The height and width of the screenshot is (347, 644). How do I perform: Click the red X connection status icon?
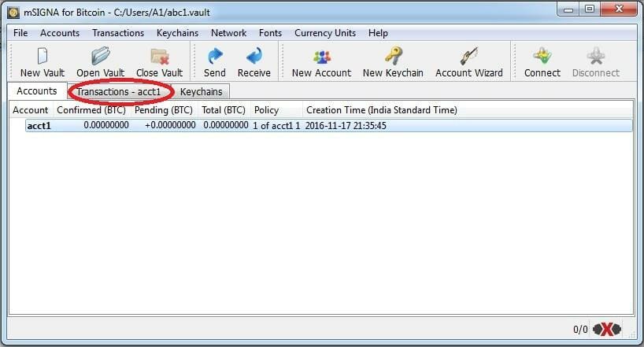click(607, 329)
